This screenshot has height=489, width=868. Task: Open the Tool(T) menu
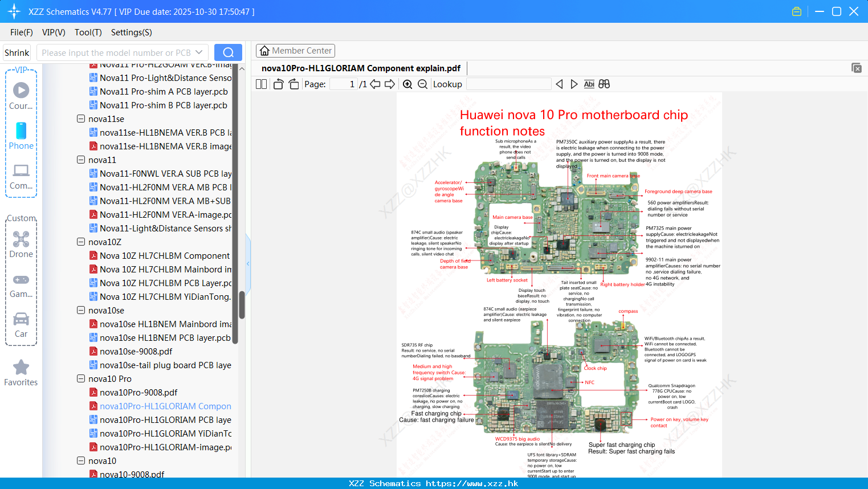[x=88, y=32]
